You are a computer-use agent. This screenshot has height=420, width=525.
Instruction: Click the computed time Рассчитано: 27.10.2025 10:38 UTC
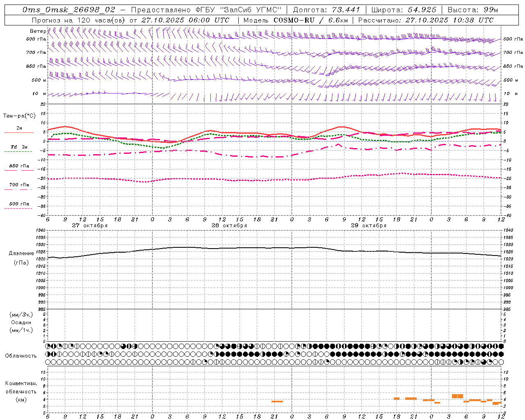tap(426, 20)
